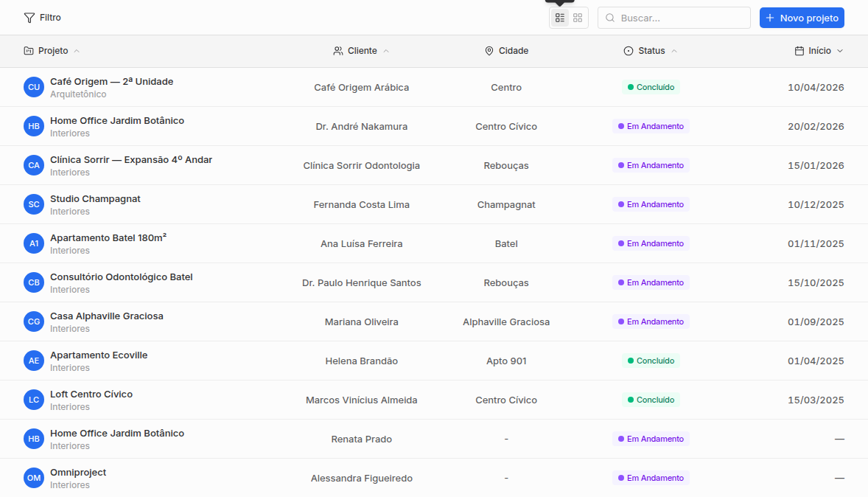
Task: Open the Filtro filter button
Action: pyautogui.click(x=43, y=18)
